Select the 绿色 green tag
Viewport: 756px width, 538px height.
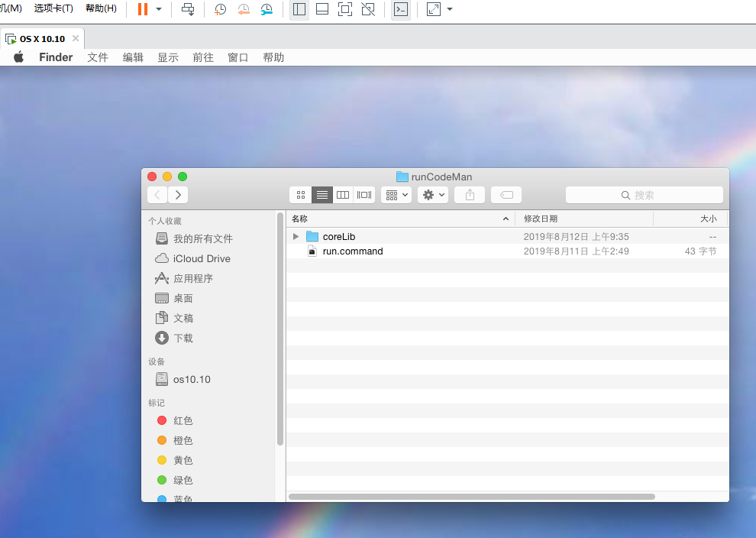click(x=175, y=480)
